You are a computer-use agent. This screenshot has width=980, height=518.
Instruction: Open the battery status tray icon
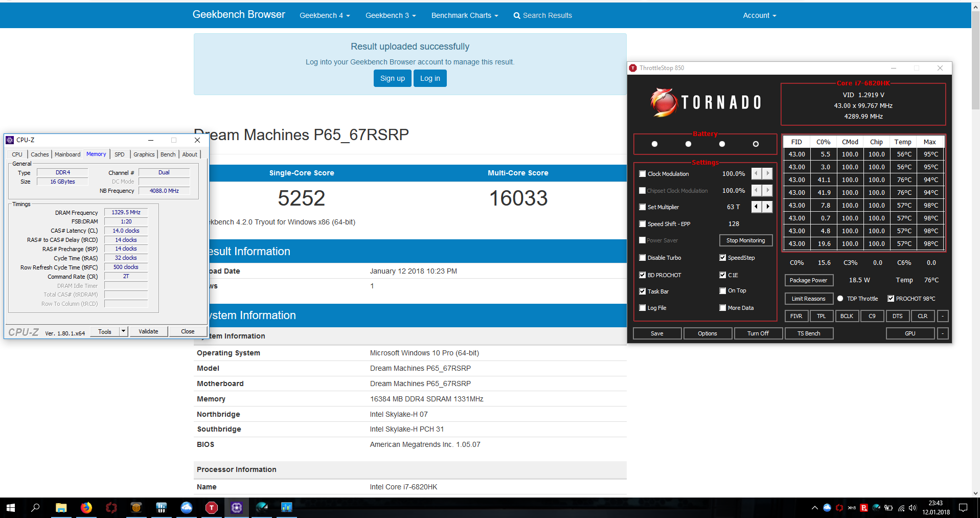(x=888, y=508)
